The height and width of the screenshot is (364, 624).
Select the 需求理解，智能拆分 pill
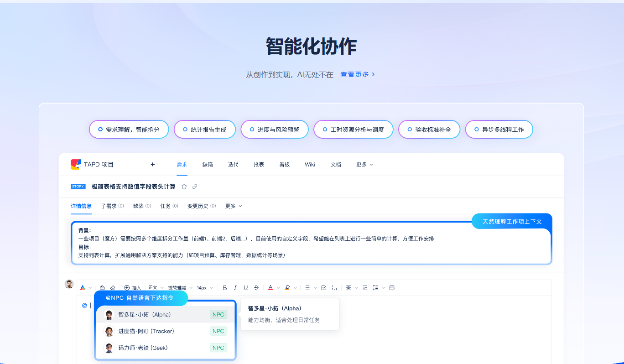[129, 130]
